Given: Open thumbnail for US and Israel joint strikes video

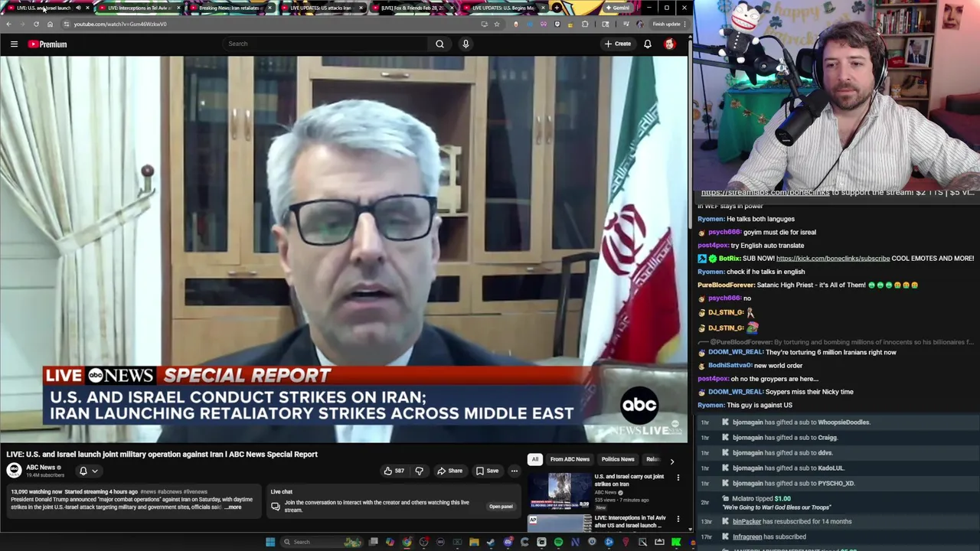Looking at the screenshot, I should (x=560, y=491).
